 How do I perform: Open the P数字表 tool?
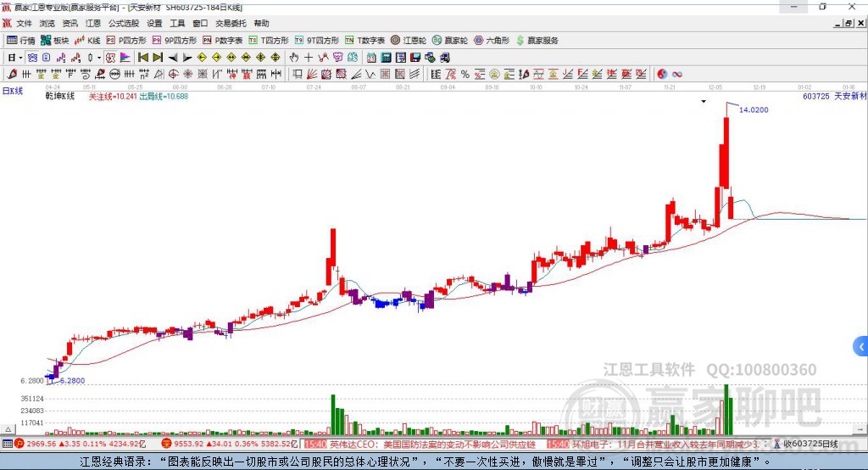(x=223, y=41)
